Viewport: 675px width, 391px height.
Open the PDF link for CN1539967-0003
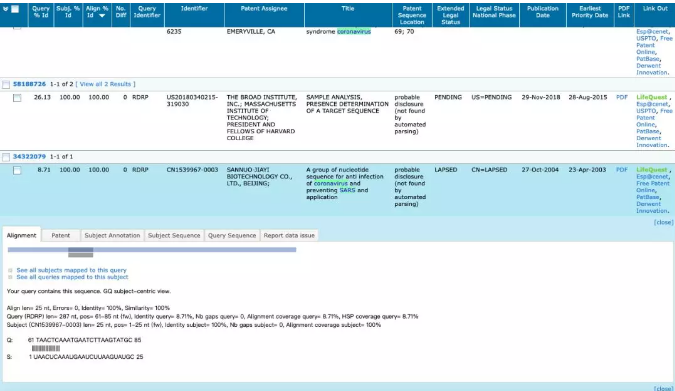click(622, 170)
